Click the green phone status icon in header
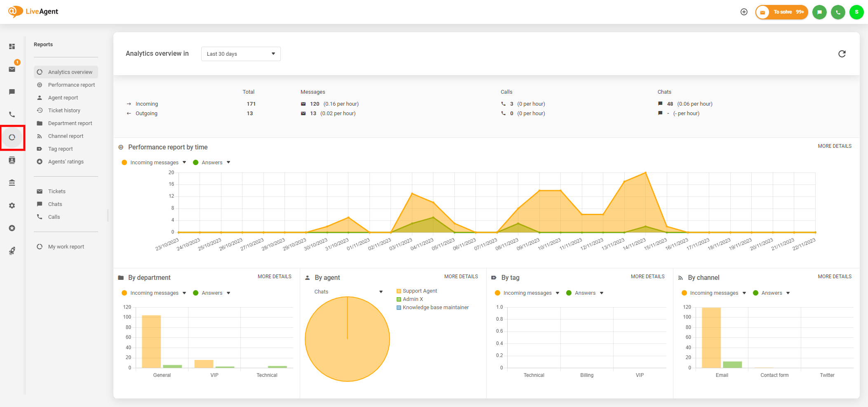This screenshot has width=868, height=407. (x=837, y=12)
